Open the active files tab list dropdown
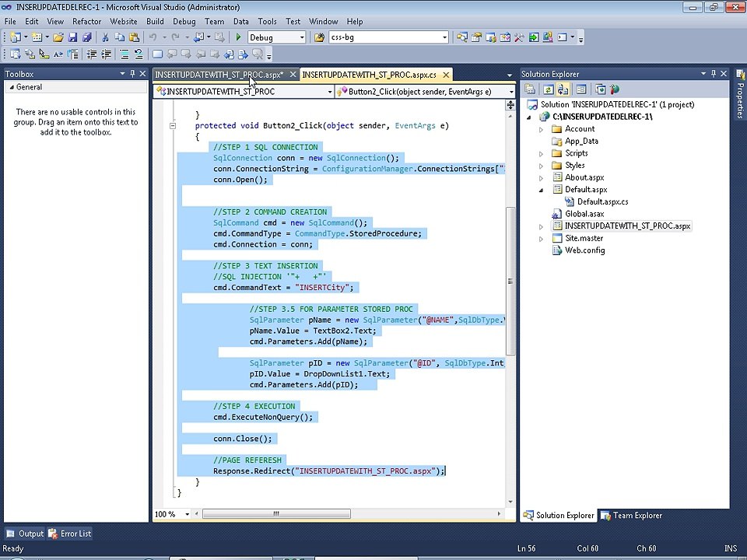Viewport: 747px width, 560px height. pos(509,75)
